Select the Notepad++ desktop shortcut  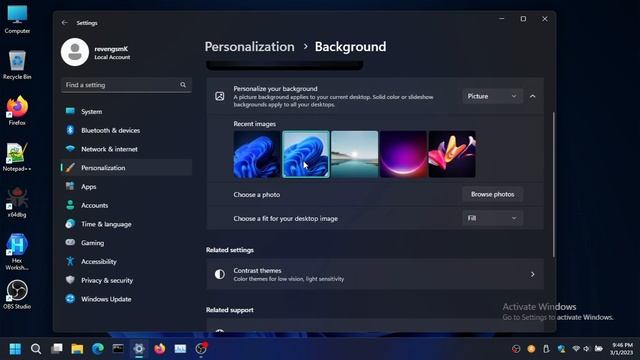tap(17, 156)
